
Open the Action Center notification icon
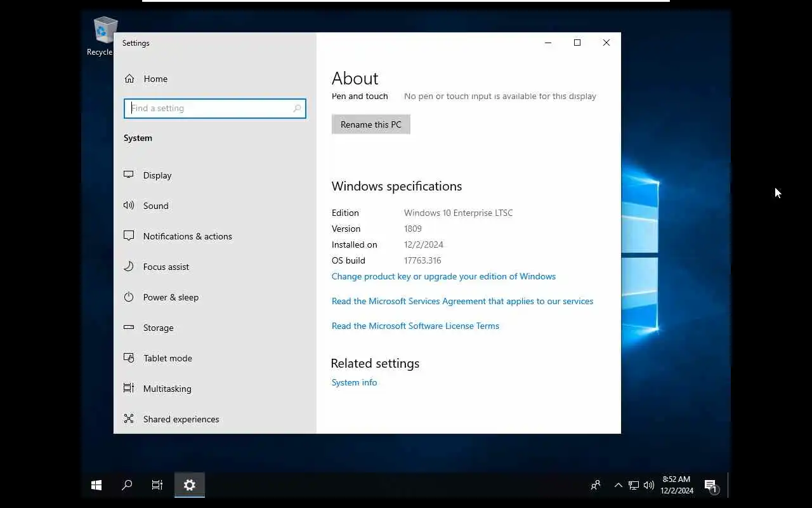712,485
